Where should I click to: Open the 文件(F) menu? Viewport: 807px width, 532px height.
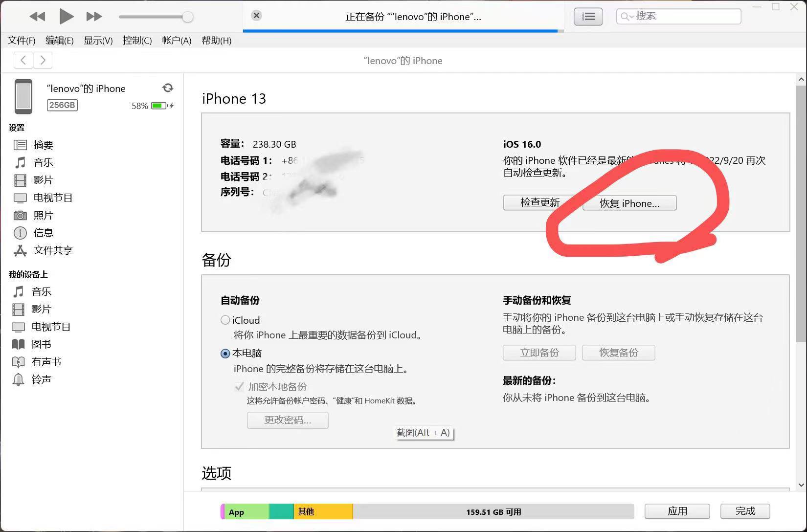pos(22,41)
